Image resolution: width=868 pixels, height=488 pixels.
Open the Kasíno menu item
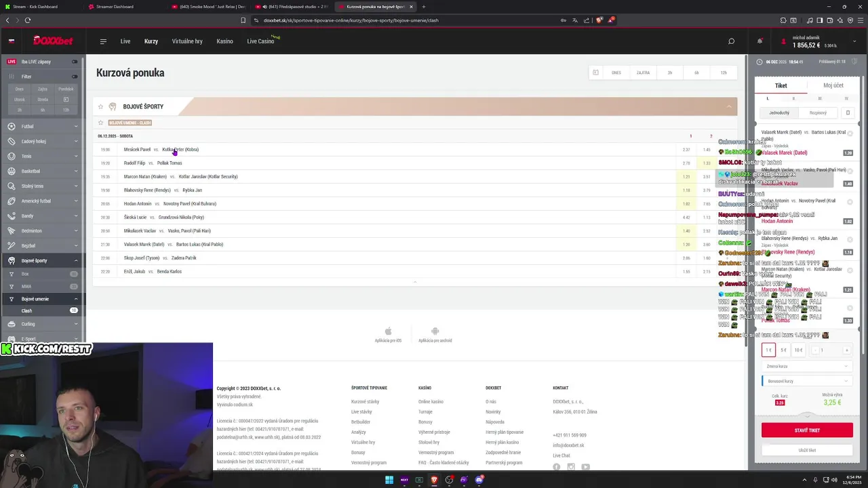point(224,41)
